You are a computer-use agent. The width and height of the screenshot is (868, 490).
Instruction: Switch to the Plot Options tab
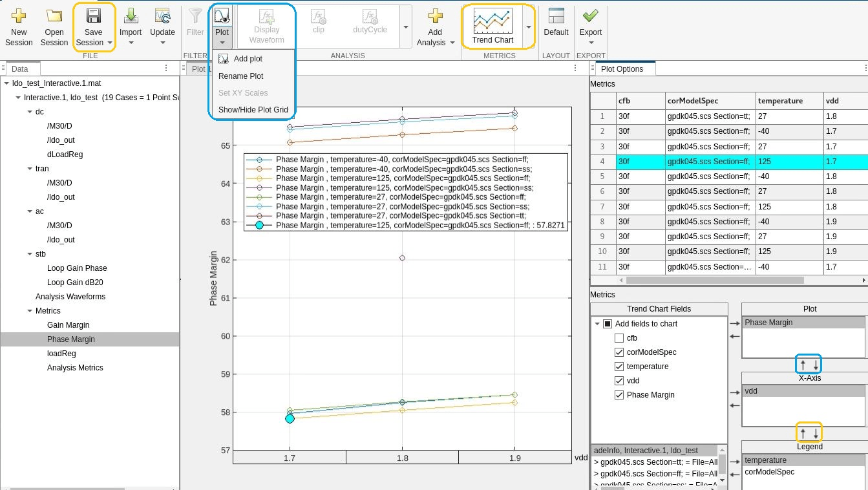[622, 69]
